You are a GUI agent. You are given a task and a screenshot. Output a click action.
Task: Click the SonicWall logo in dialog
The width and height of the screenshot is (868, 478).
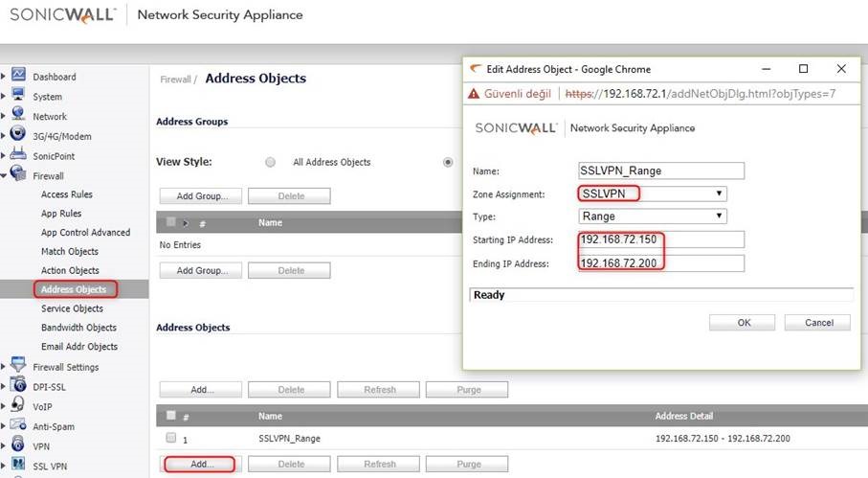tap(516, 128)
